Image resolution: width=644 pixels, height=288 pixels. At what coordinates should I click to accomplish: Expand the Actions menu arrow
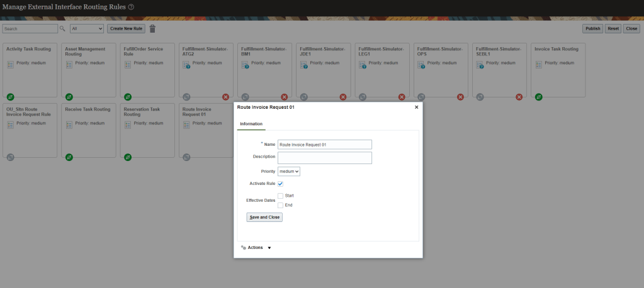coord(269,248)
